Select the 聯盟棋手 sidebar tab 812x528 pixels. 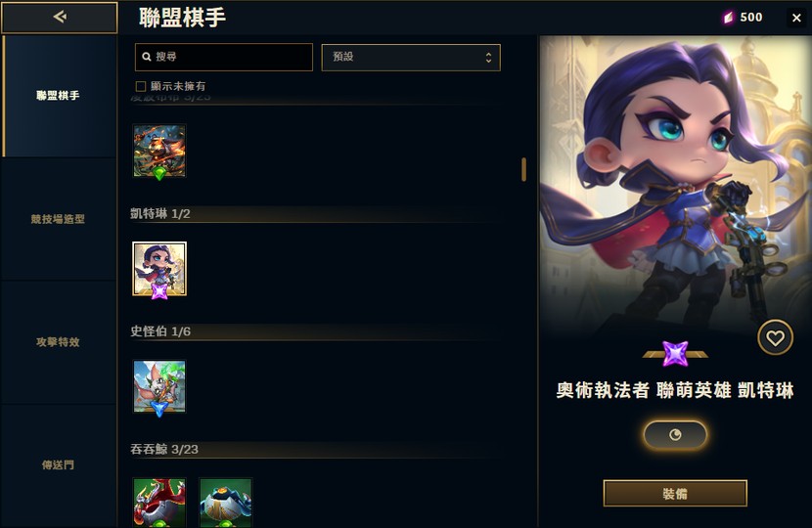point(58,96)
